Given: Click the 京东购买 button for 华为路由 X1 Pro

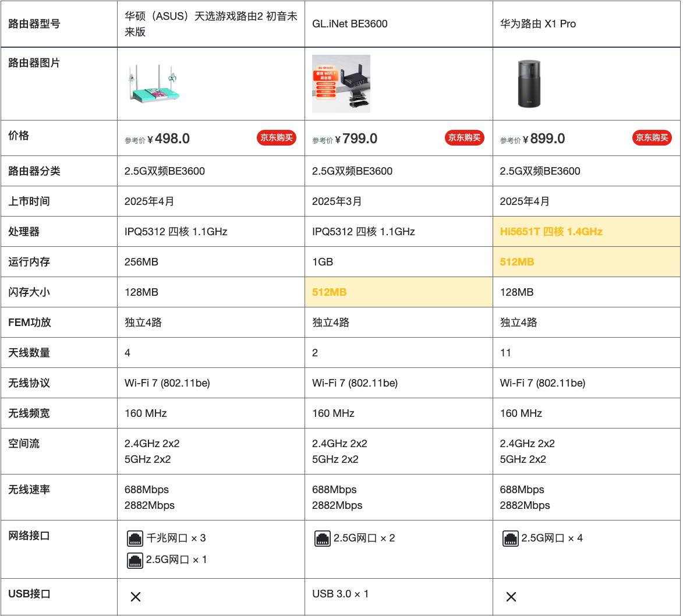Looking at the screenshot, I should tap(652, 137).
